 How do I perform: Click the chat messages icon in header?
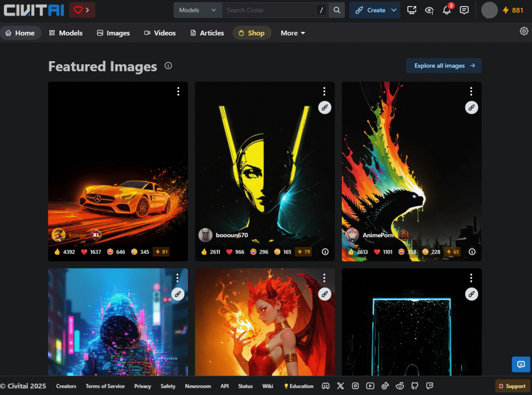(464, 10)
